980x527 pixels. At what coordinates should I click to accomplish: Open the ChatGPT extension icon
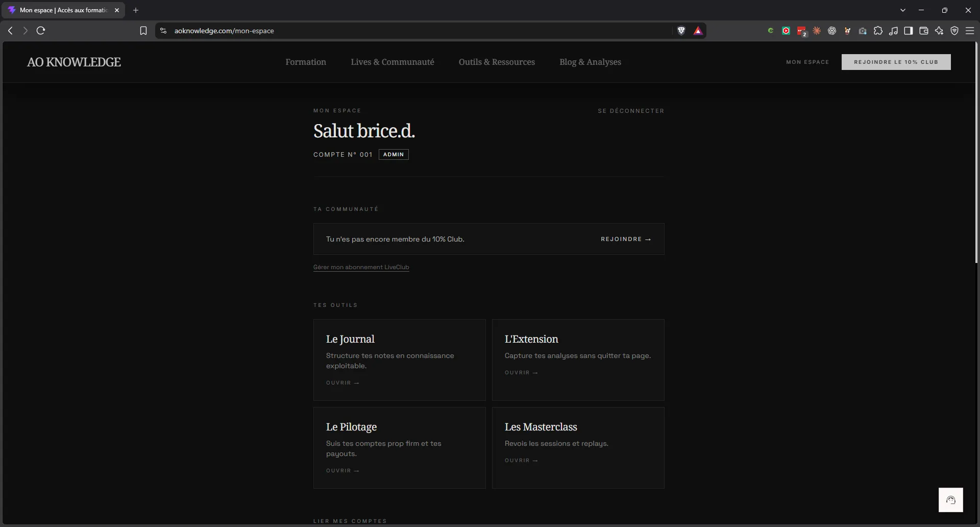click(x=832, y=31)
